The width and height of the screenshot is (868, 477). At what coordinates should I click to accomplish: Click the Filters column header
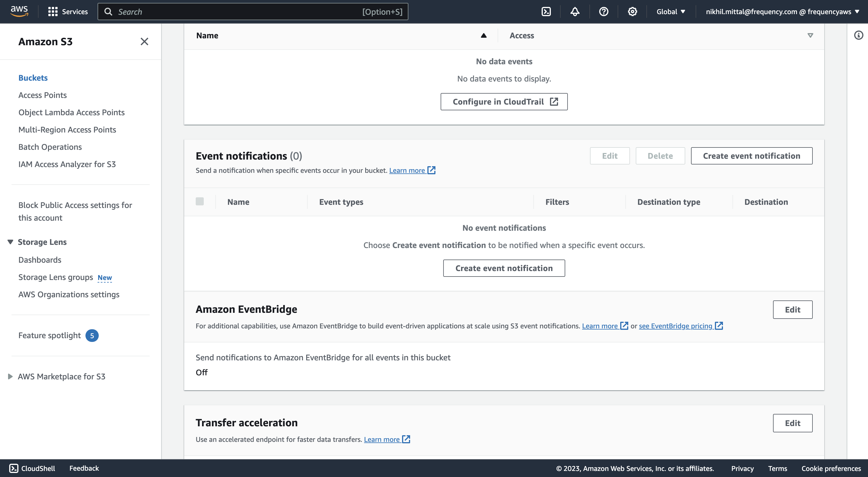tap(557, 202)
